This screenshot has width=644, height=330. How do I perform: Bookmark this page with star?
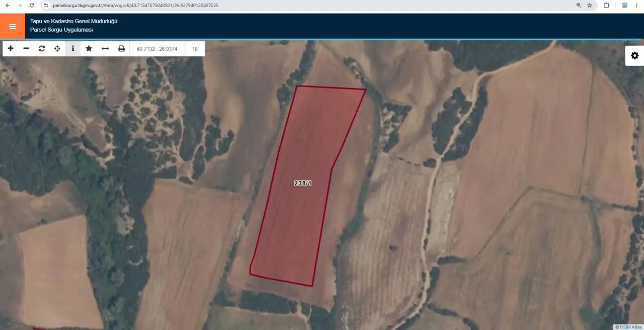[x=590, y=6]
